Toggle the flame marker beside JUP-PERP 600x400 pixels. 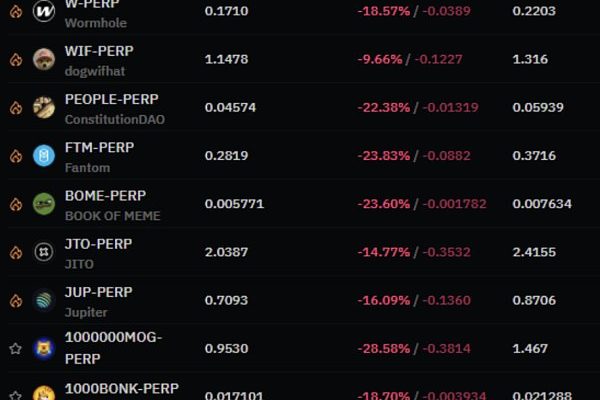coord(16,300)
